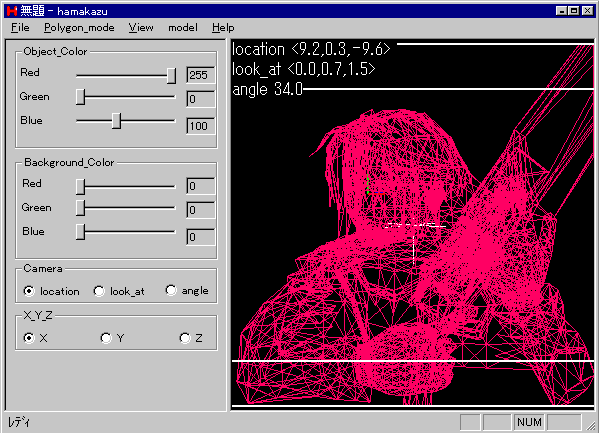Screen dimensions: 599x433
Task: Click the window resize grip in status bar
Action: coord(591,424)
